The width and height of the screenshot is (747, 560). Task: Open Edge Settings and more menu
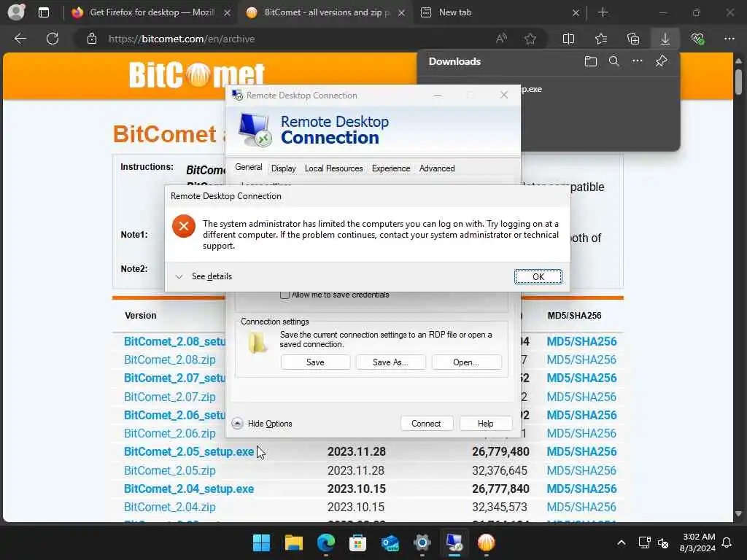(x=729, y=39)
